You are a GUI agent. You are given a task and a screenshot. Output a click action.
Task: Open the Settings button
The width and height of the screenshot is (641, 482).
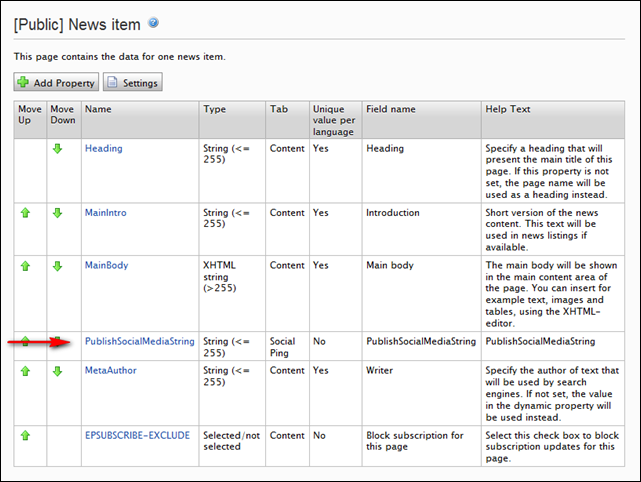(132, 83)
